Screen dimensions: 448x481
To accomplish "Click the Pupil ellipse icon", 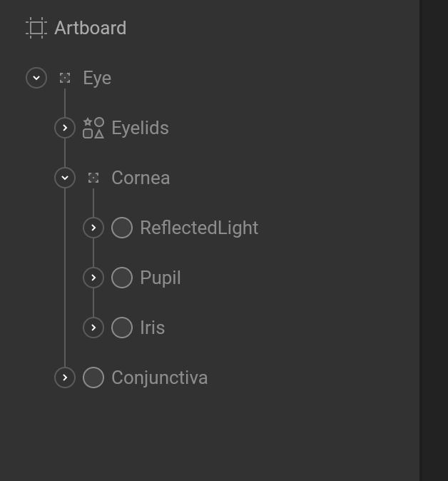I will coord(122,278).
